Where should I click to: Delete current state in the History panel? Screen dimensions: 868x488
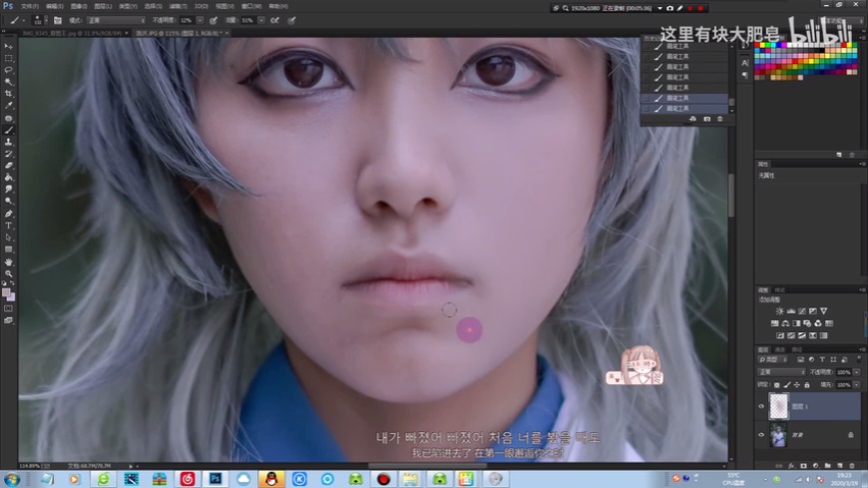(x=719, y=119)
